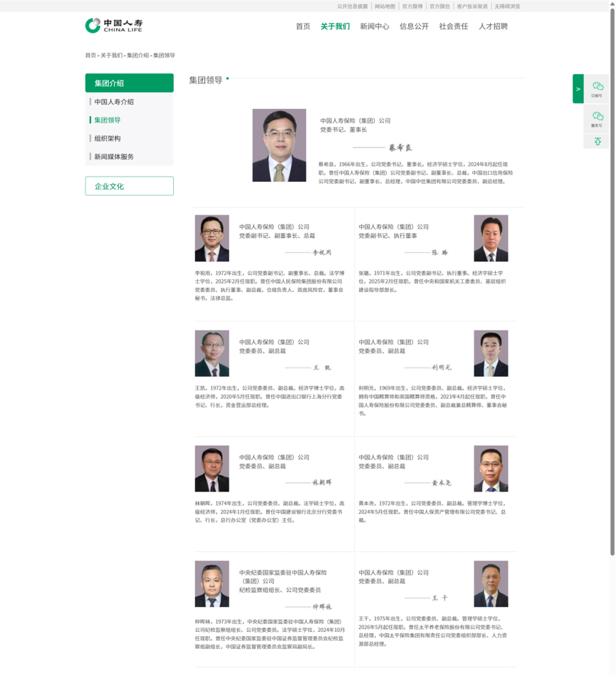Open 人才招聘 navigation item
This screenshot has height=676, width=616.
(x=493, y=26)
